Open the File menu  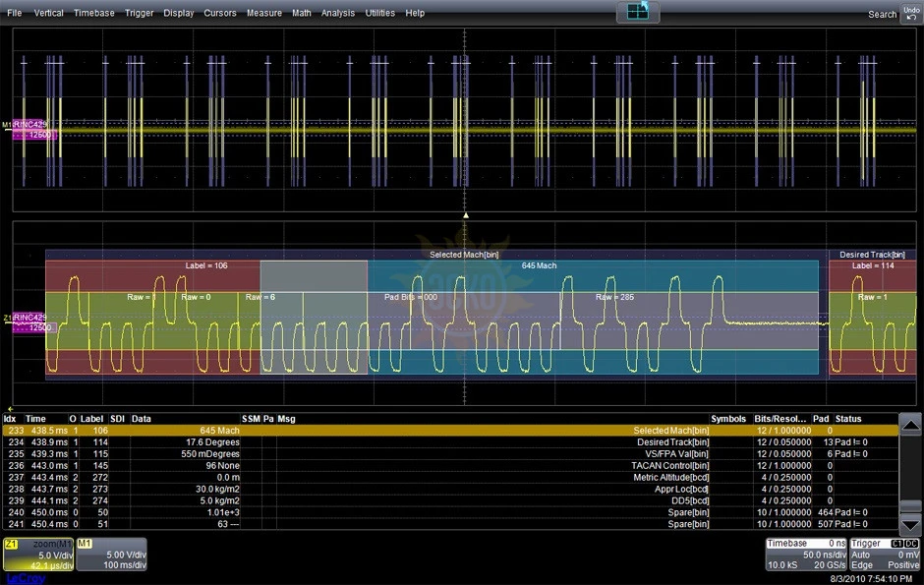tap(14, 13)
